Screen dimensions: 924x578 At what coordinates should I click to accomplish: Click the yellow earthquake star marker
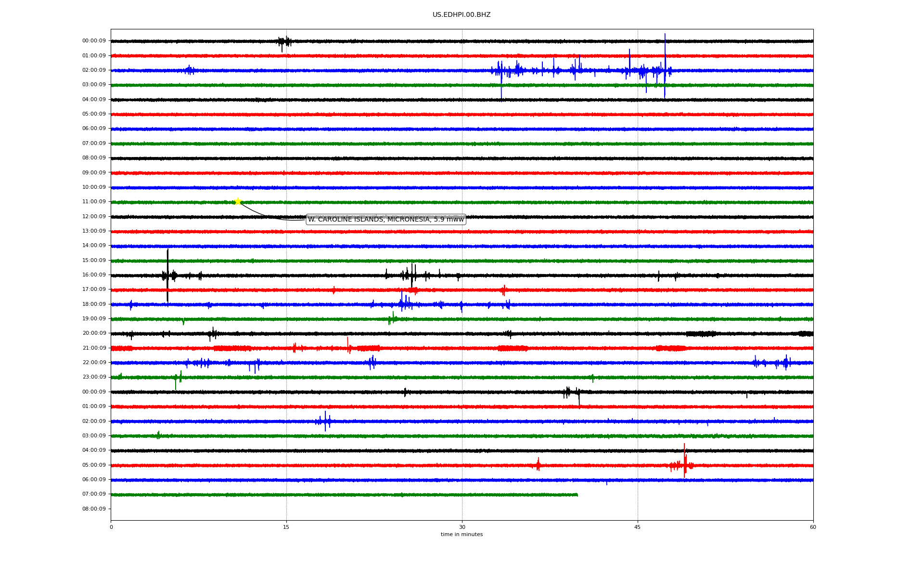238,201
